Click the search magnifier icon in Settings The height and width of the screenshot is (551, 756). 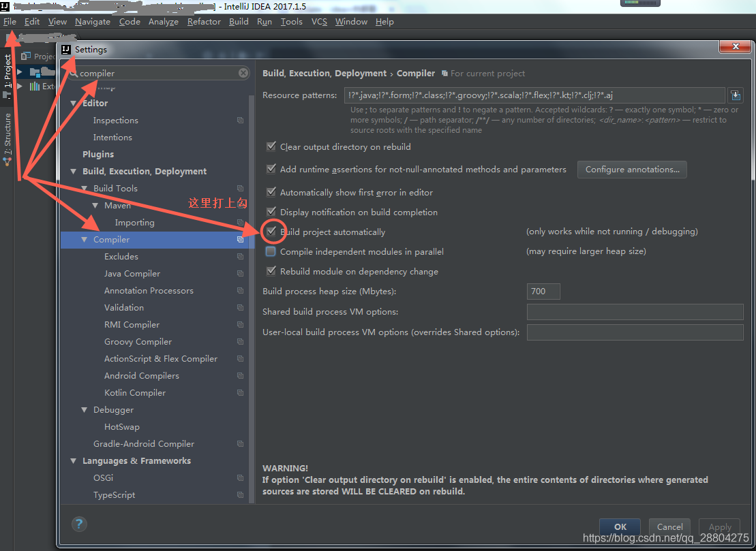74,73
